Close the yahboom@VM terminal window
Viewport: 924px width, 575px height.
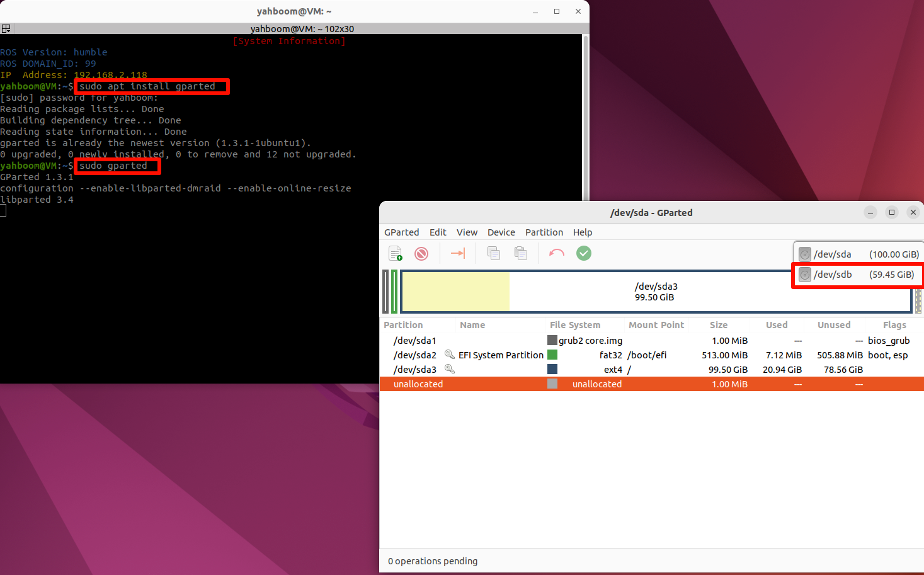point(578,11)
